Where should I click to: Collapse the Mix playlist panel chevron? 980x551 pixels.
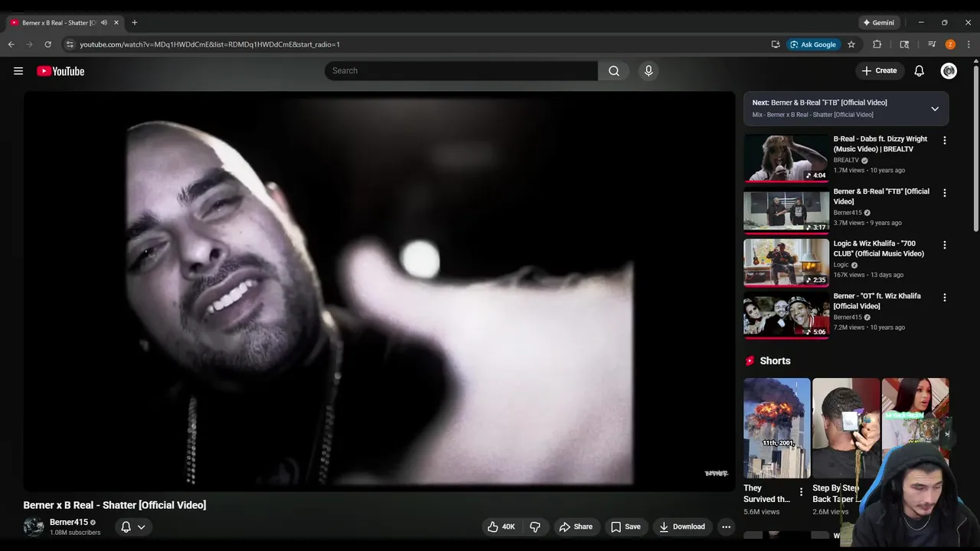click(935, 109)
